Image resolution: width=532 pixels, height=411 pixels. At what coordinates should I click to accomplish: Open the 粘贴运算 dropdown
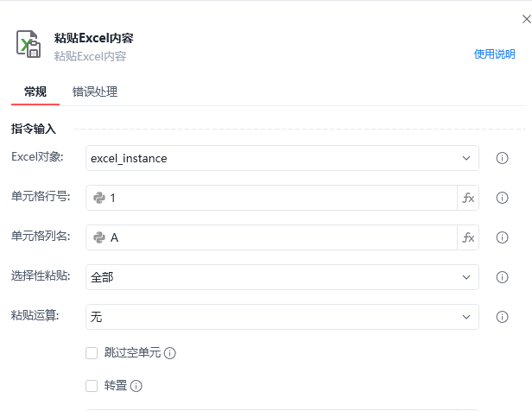point(282,317)
